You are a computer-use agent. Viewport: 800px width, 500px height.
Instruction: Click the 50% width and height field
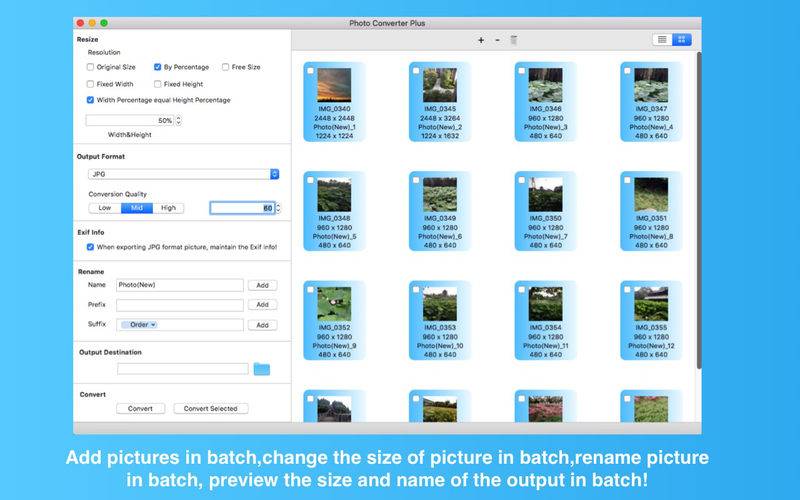click(x=130, y=120)
